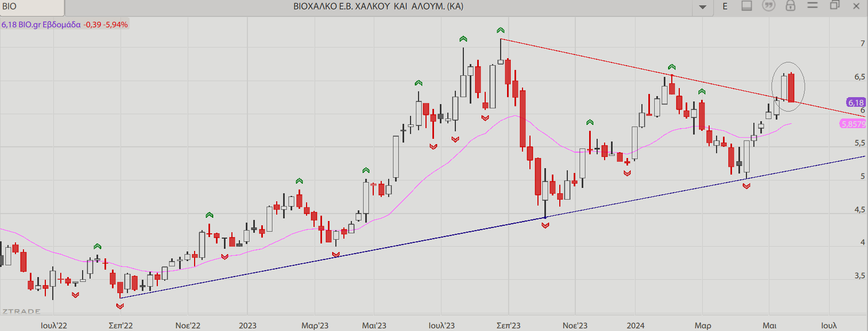
Task: Click the Ιουλ'23 date axis label
Action: pyautogui.click(x=441, y=326)
